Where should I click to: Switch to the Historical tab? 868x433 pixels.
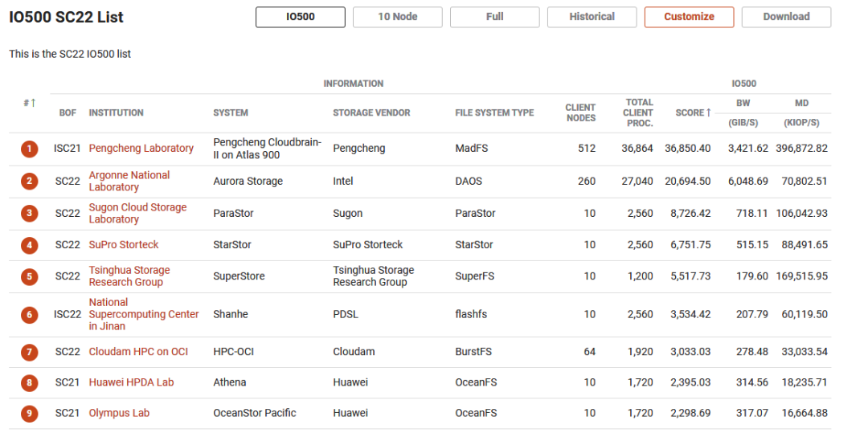592,17
